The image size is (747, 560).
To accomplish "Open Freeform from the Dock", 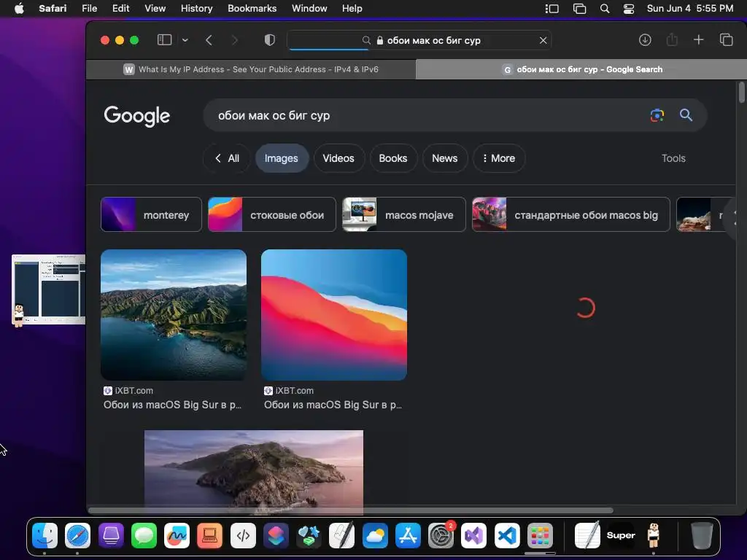I will (x=177, y=536).
